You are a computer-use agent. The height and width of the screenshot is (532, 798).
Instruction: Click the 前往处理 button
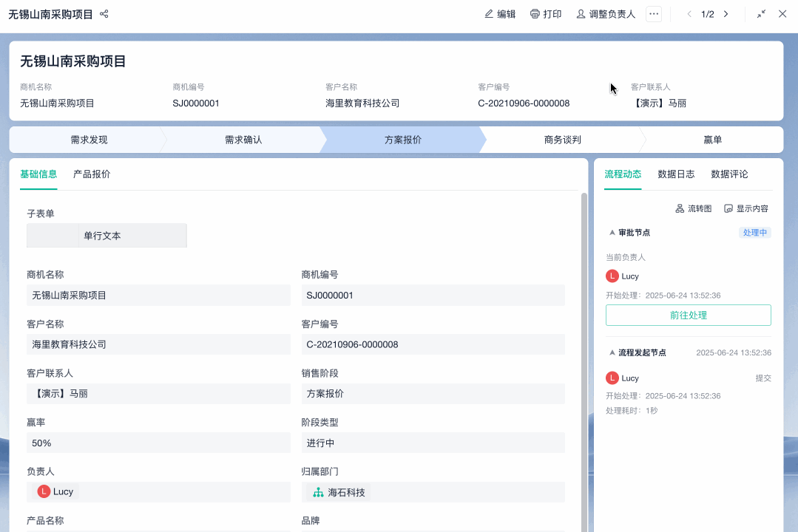(x=688, y=316)
